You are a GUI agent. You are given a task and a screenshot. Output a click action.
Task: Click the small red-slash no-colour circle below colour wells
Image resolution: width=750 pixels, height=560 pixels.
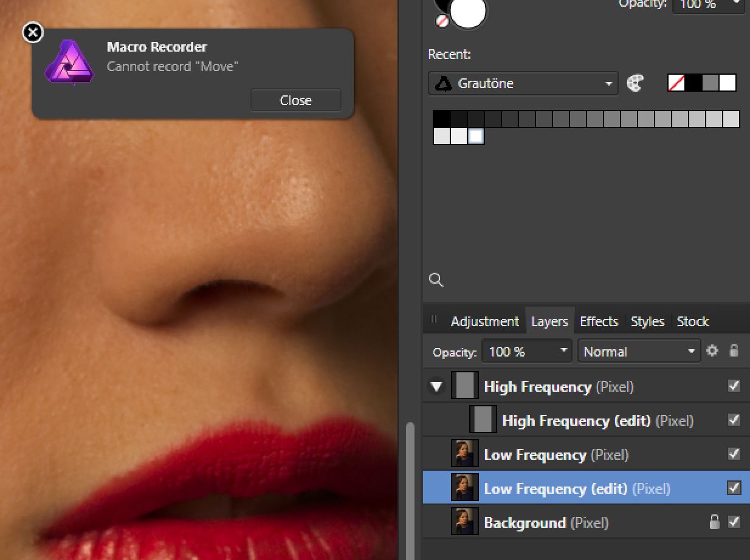(x=442, y=22)
